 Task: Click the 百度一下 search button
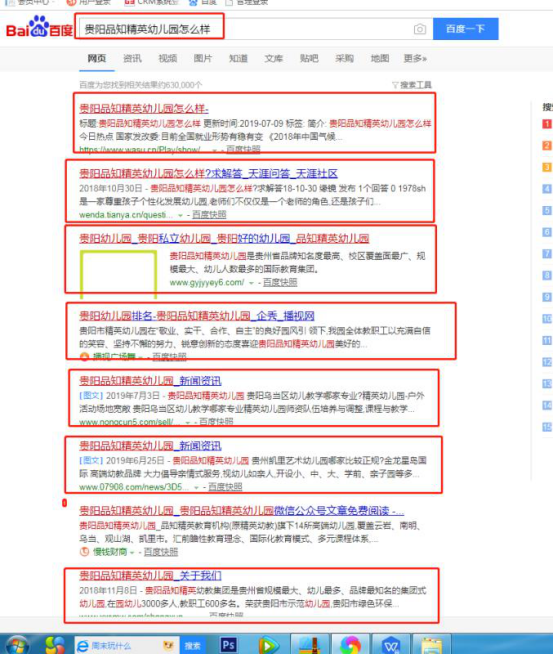[x=466, y=29]
